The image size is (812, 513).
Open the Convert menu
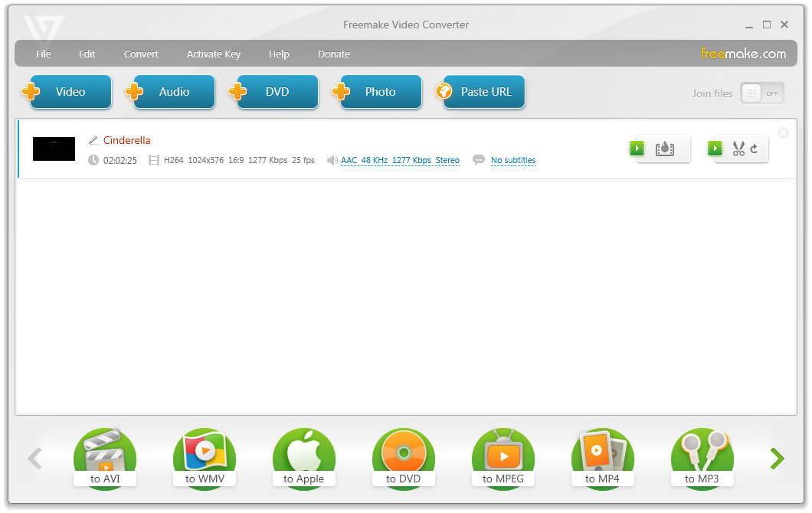(x=141, y=54)
